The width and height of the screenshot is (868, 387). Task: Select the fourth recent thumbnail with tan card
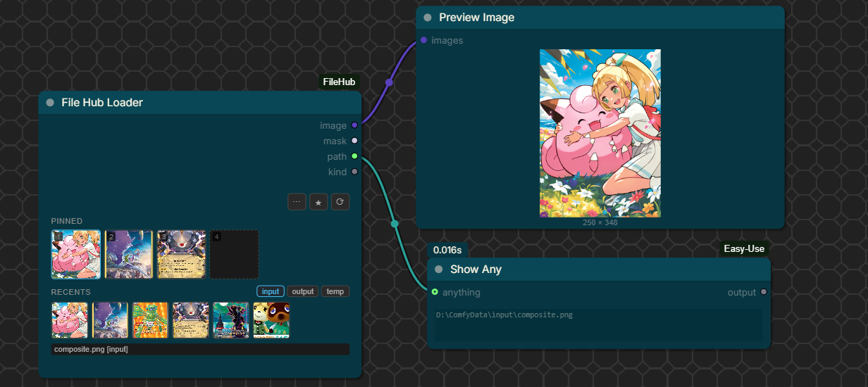[191, 320]
